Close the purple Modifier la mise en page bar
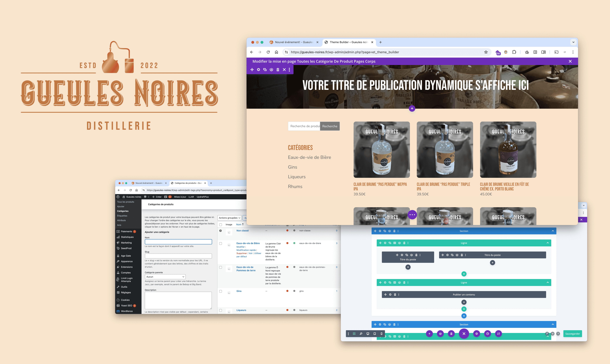The image size is (610, 364). coord(570,61)
